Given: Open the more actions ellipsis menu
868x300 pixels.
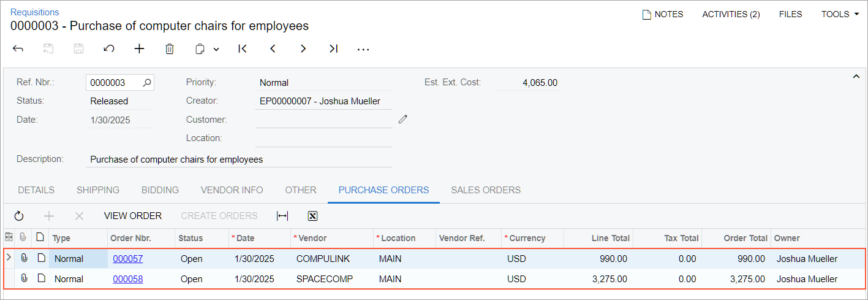Looking at the screenshot, I should tap(363, 50).
